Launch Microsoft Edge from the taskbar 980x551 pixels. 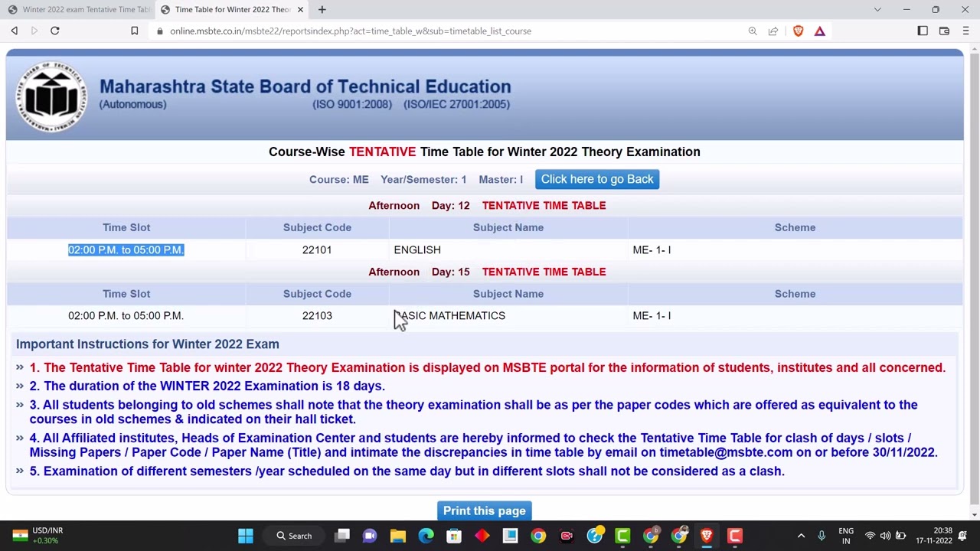426,536
